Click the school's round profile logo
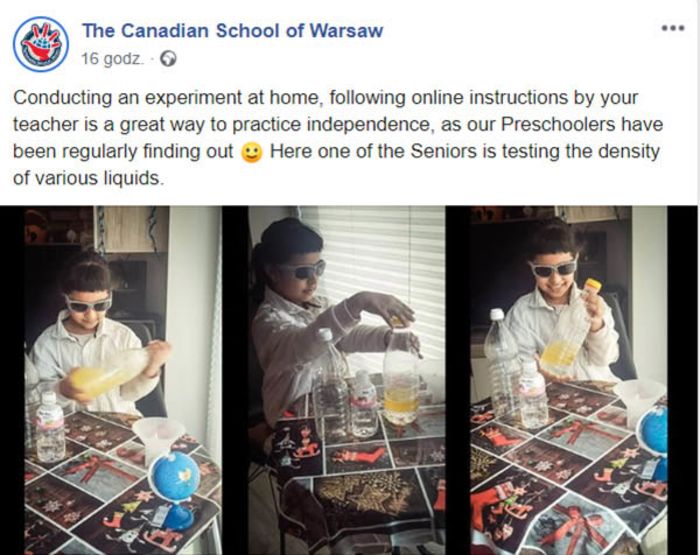 click(x=41, y=44)
